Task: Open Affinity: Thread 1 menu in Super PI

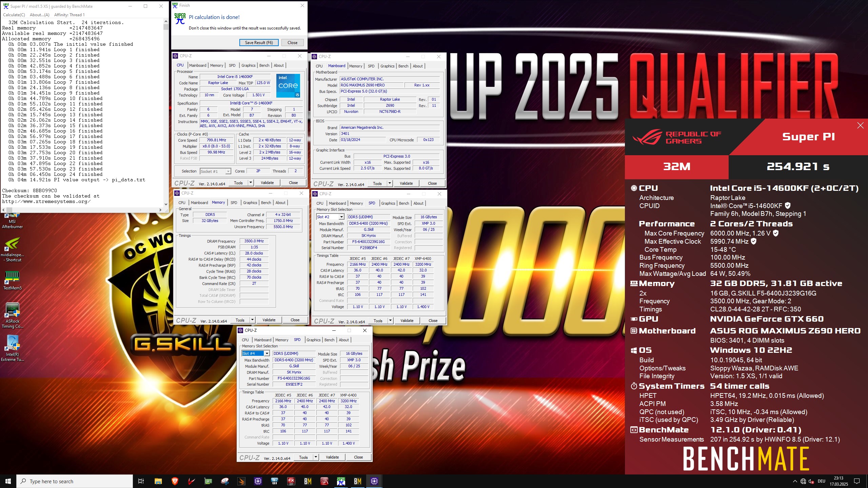Action: tap(70, 15)
